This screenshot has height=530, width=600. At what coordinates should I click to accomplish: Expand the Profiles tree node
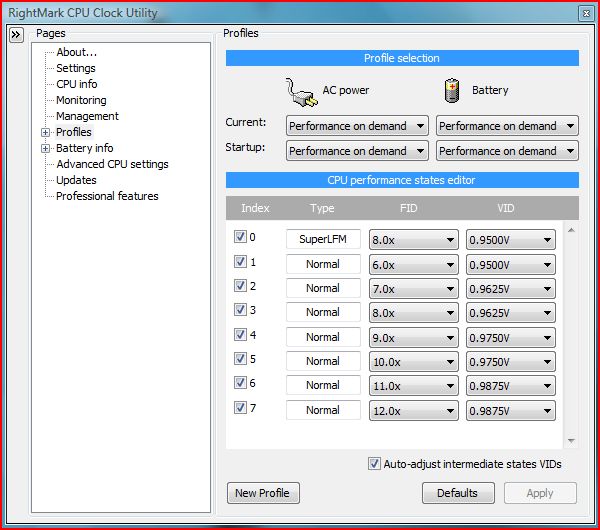45,132
